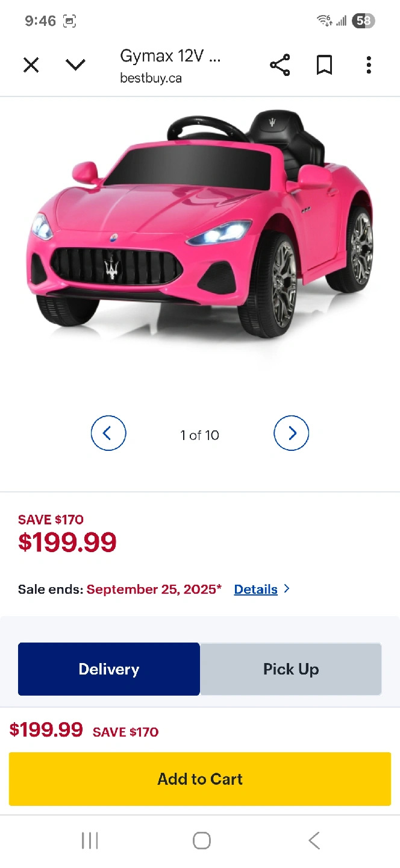
Task: Tap the share icon in the top bar
Action: (x=280, y=65)
